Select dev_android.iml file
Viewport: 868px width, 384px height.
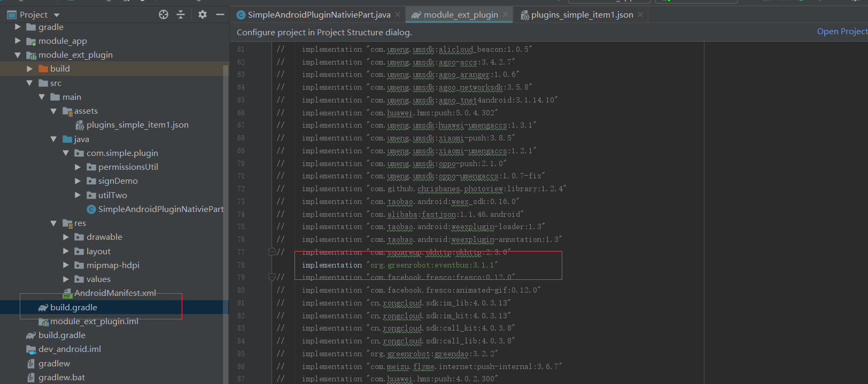point(69,349)
